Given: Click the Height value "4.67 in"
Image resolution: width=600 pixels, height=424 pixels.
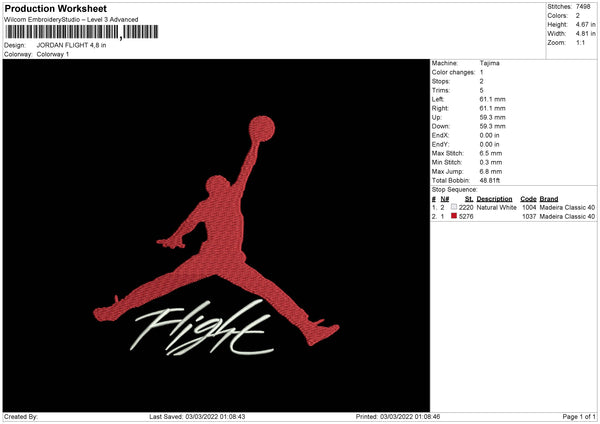Looking at the screenshot, I should (x=585, y=24).
